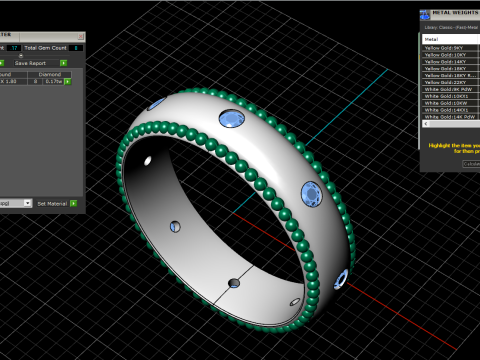The height and width of the screenshot is (360, 480).
Task: Select Yellow Gold:14KY in metal list
Action: [451, 62]
